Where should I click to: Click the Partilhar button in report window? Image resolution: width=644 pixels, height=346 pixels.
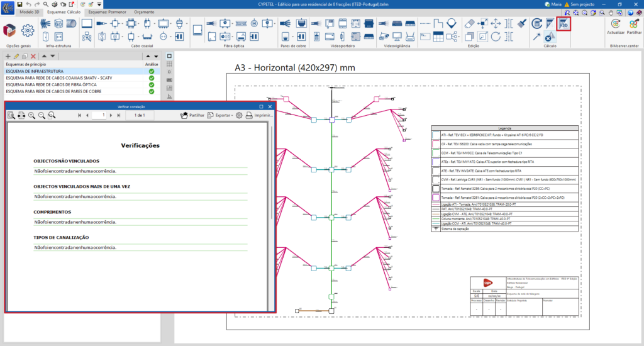[x=192, y=116]
